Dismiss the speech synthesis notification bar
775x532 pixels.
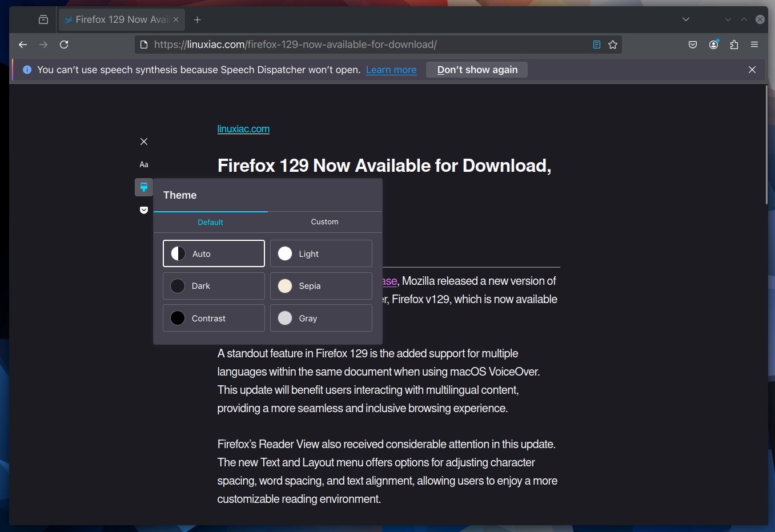point(752,70)
